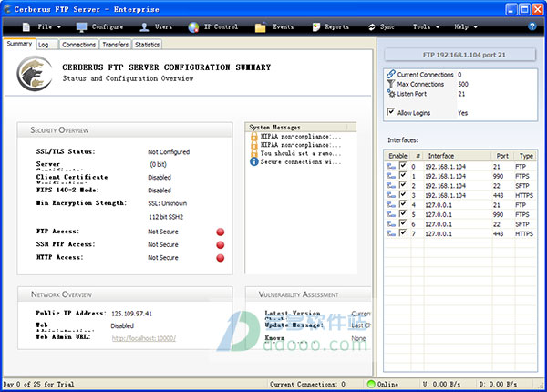
Task: Click the File document icon in toolbar
Action: click(26, 26)
